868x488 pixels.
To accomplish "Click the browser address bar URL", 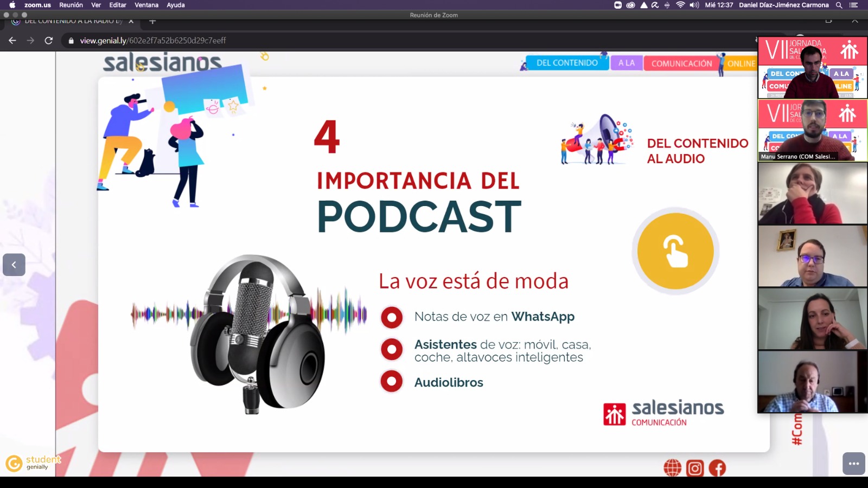I will 153,40.
